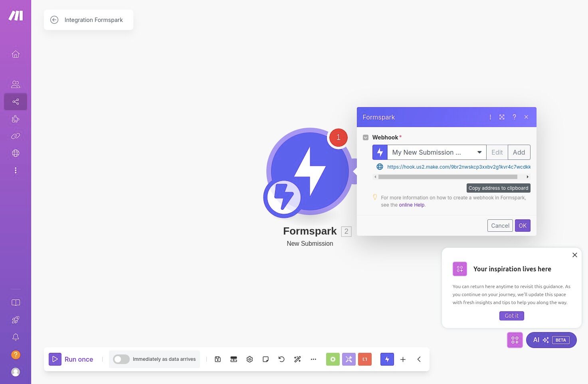Open the Notes icon in toolbar
This screenshot has width=588, height=384.
(x=265, y=359)
